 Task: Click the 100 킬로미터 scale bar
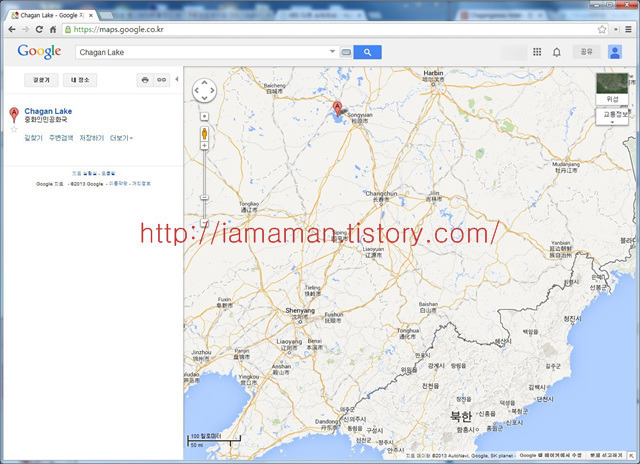coord(214,440)
